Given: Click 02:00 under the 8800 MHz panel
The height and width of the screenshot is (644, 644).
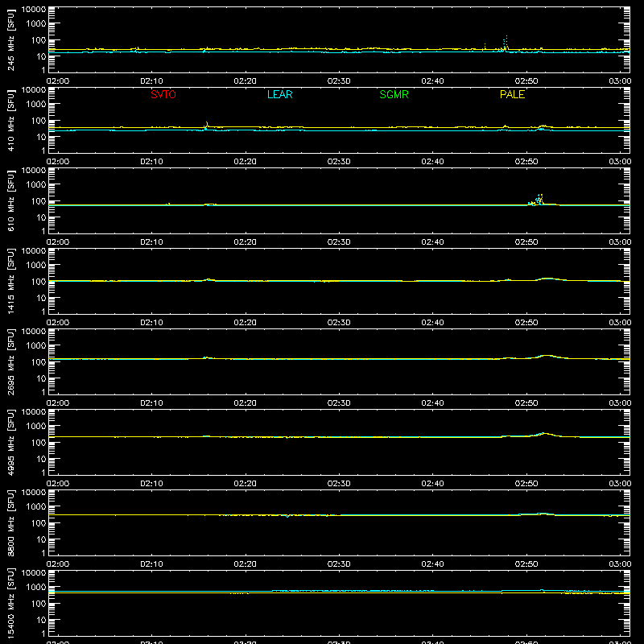Looking at the screenshot, I should tap(57, 564).
